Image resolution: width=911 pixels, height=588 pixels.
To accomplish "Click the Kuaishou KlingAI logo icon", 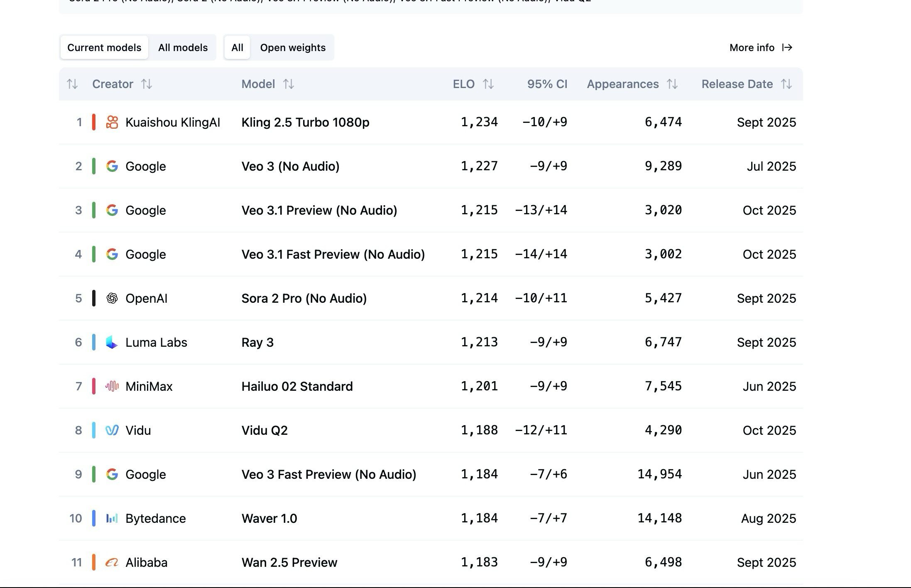I will (112, 122).
